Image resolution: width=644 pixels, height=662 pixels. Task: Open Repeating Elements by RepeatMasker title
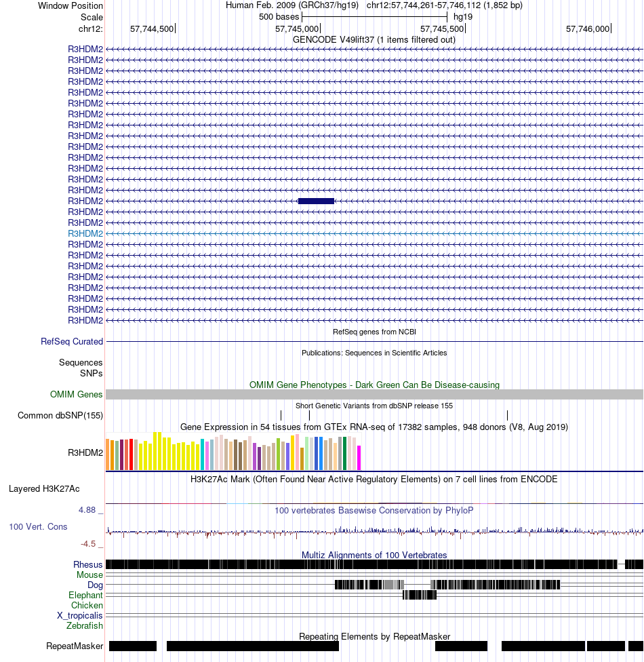point(374,636)
